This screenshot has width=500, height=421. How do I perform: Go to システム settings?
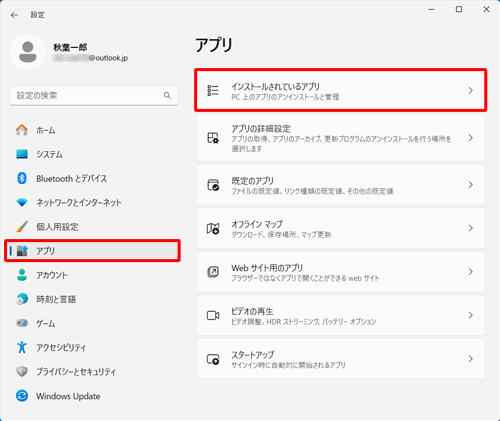click(93, 154)
